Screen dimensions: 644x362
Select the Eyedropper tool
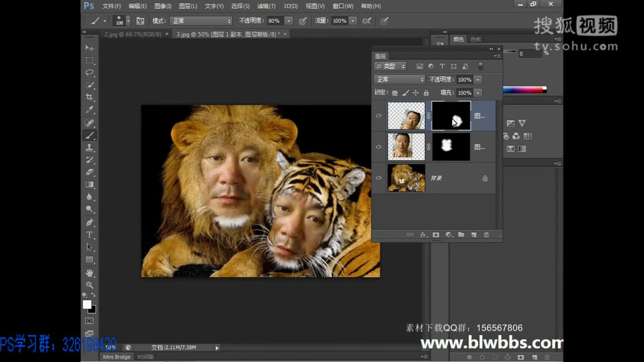(x=89, y=110)
